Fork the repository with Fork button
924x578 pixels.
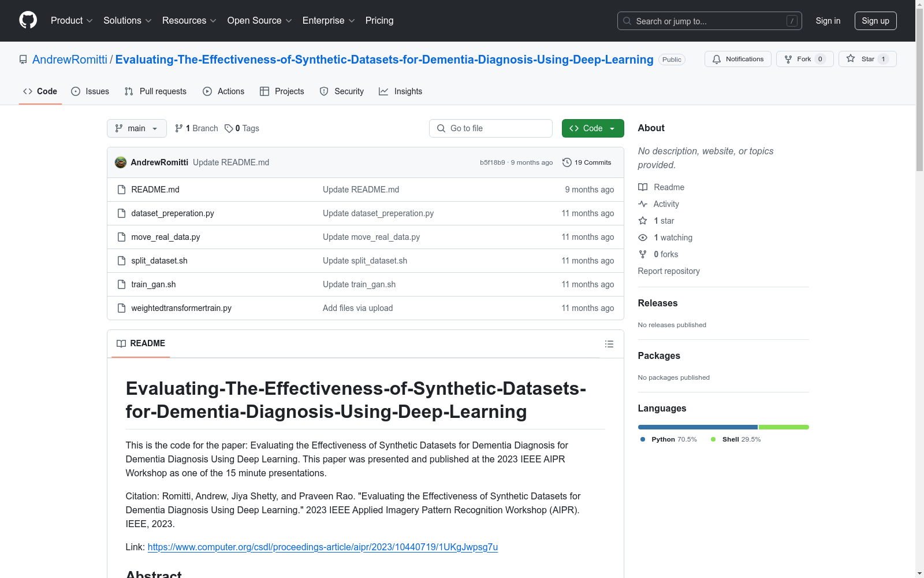[804, 59]
